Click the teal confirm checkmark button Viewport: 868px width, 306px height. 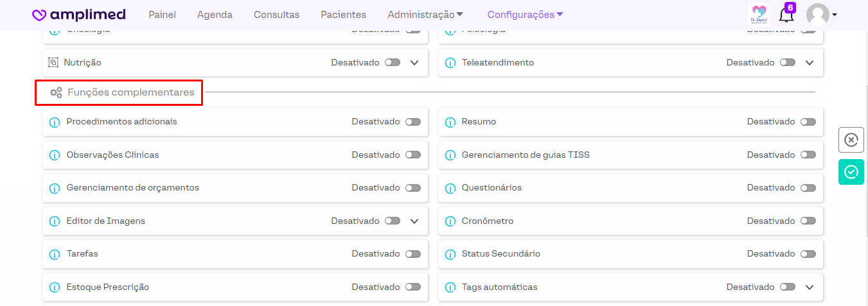851,172
